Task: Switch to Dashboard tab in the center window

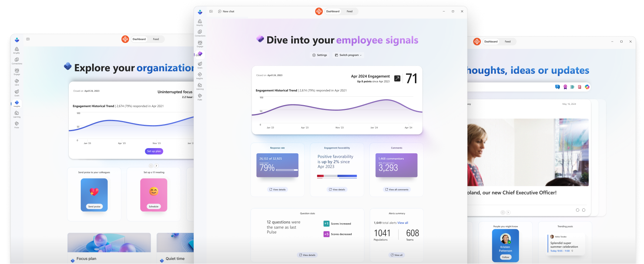Action: pos(333,11)
